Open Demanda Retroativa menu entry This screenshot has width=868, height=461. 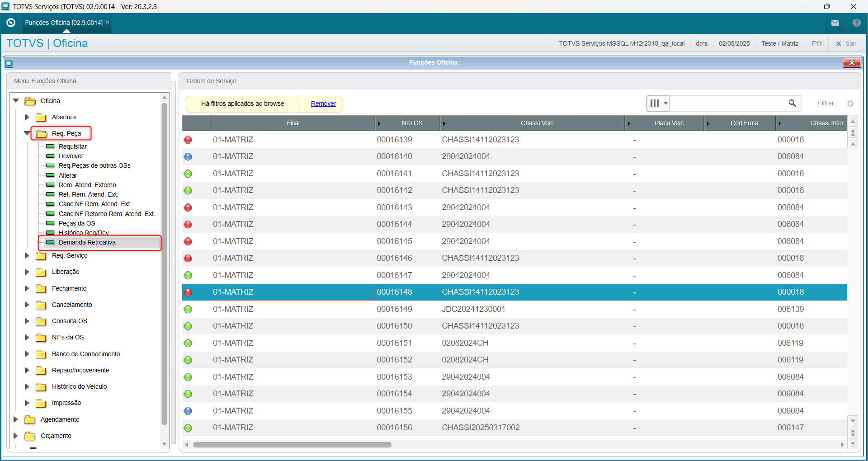pos(87,243)
